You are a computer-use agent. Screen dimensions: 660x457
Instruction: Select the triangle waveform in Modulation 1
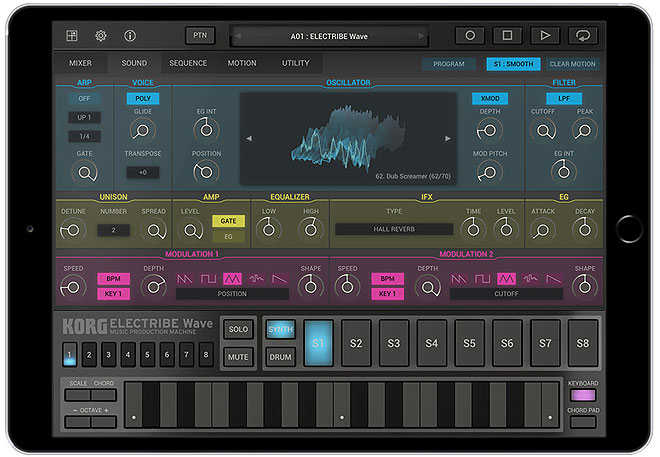(231, 278)
